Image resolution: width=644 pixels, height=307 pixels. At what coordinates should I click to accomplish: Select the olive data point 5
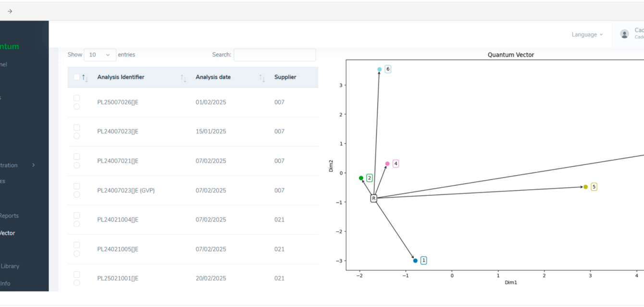click(x=585, y=187)
